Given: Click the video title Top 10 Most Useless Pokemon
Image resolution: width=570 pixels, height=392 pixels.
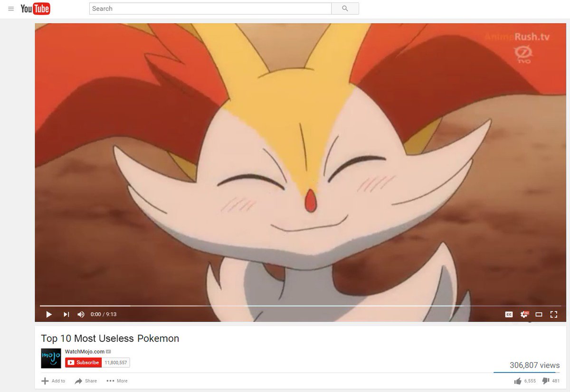Looking at the screenshot, I should 110,338.
